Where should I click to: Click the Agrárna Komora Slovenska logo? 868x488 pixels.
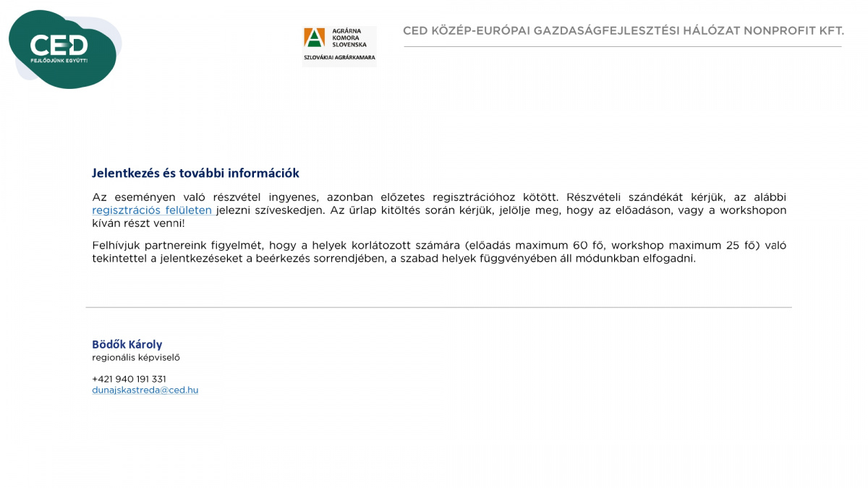[x=339, y=46]
